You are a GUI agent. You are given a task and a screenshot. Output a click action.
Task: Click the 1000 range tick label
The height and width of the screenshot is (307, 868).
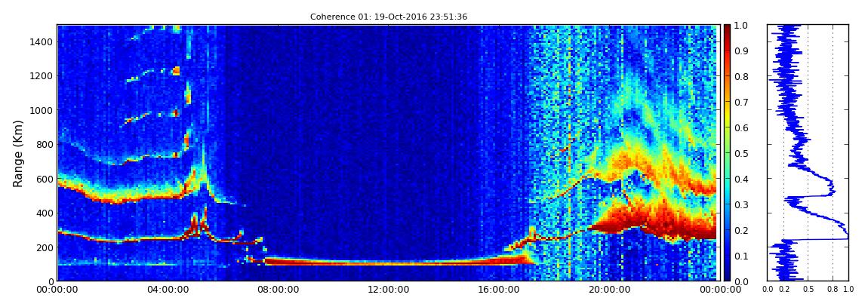point(41,111)
